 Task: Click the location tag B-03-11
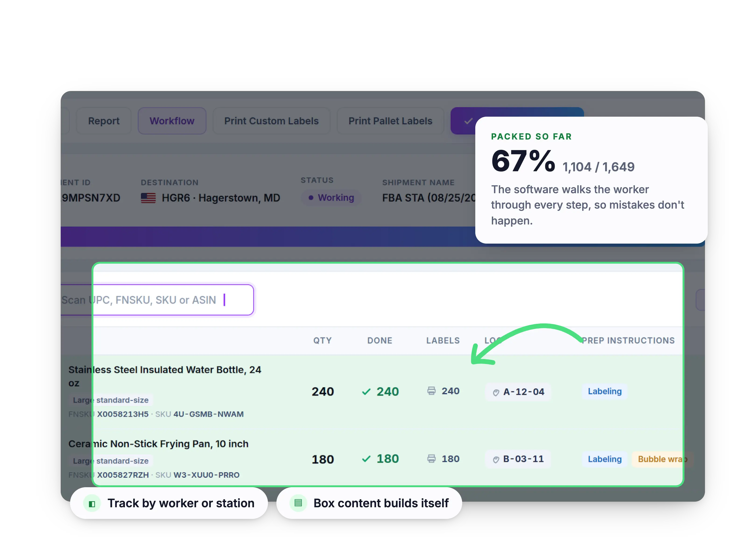[518, 459]
